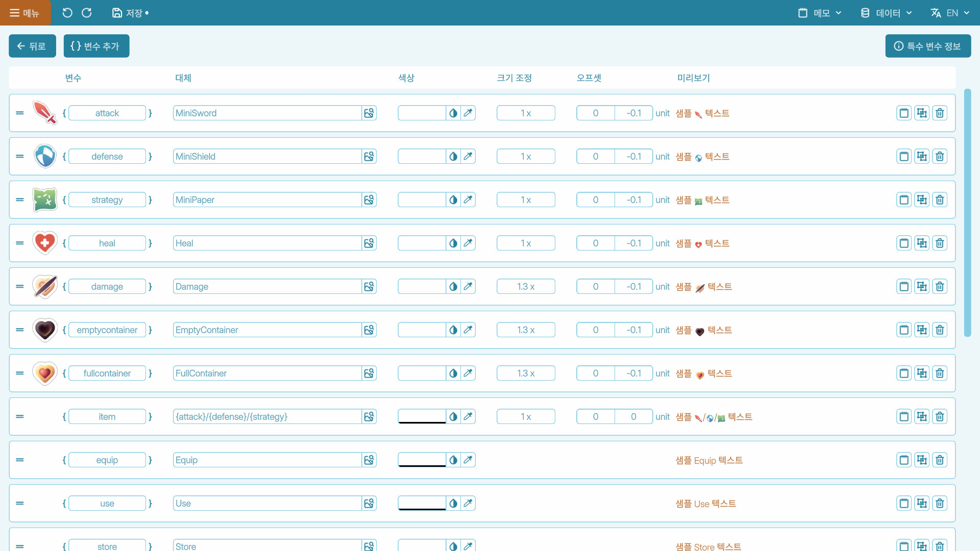Click the undo arrow in top bar
The height and width of the screenshot is (551, 980).
tap(67, 13)
